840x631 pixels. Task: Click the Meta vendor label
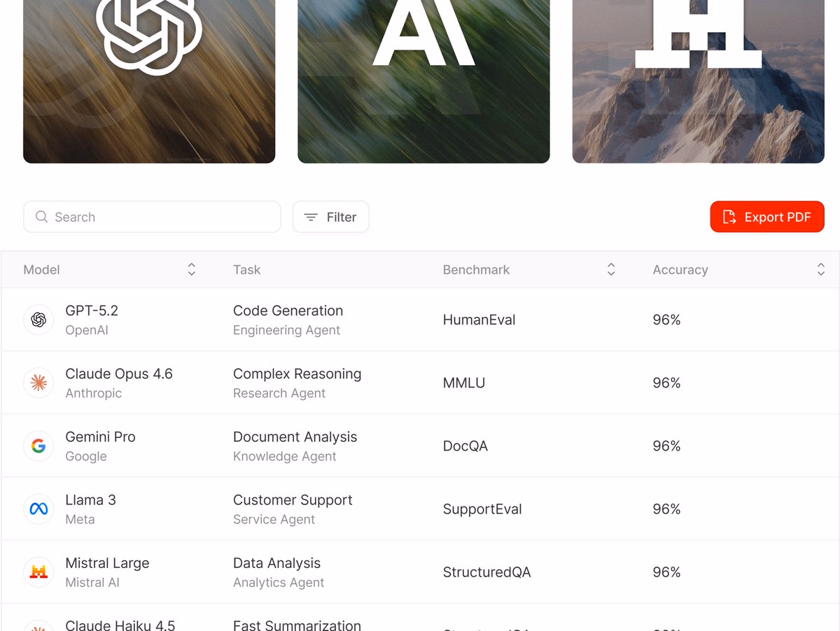click(80, 519)
